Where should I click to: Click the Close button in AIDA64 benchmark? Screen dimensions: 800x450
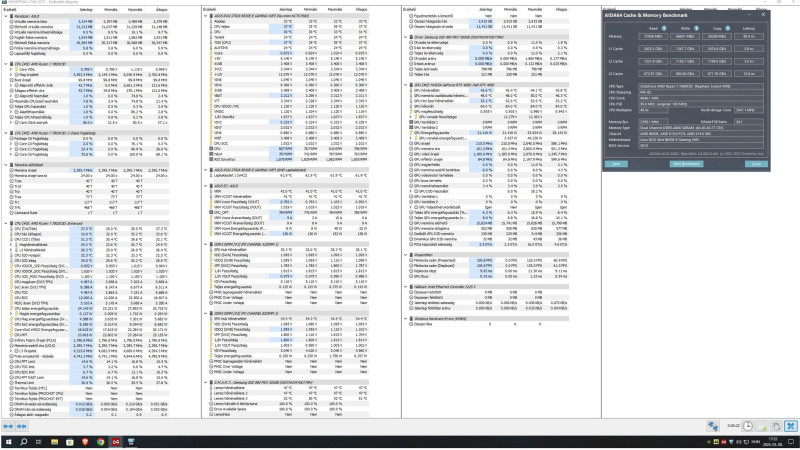pyautogui.click(x=756, y=164)
